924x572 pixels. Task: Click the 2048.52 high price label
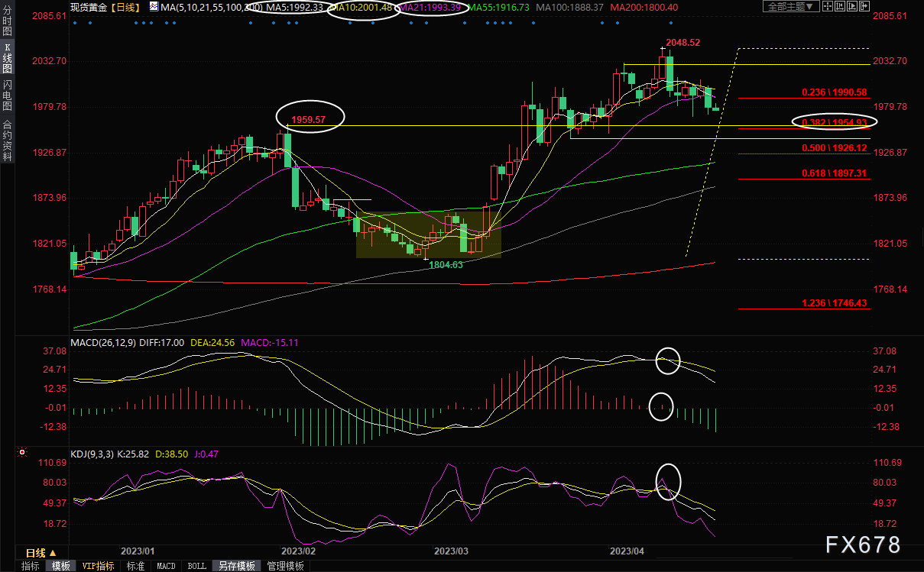coord(682,43)
